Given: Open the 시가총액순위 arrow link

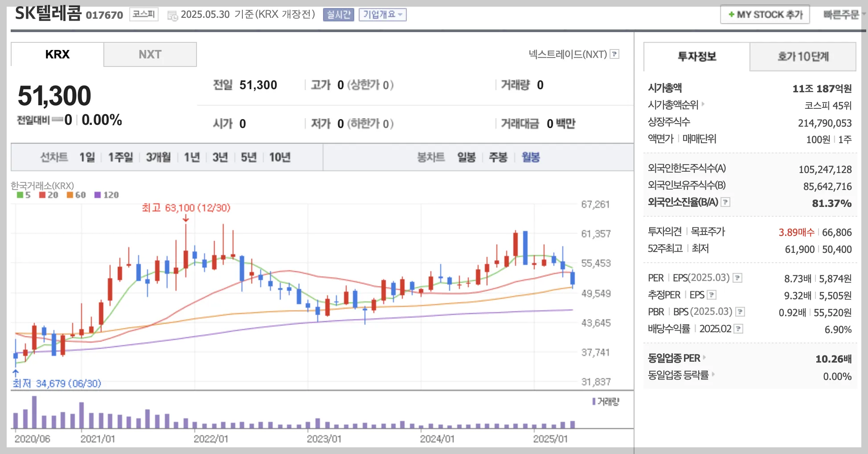Looking at the screenshot, I should click(x=703, y=104).
